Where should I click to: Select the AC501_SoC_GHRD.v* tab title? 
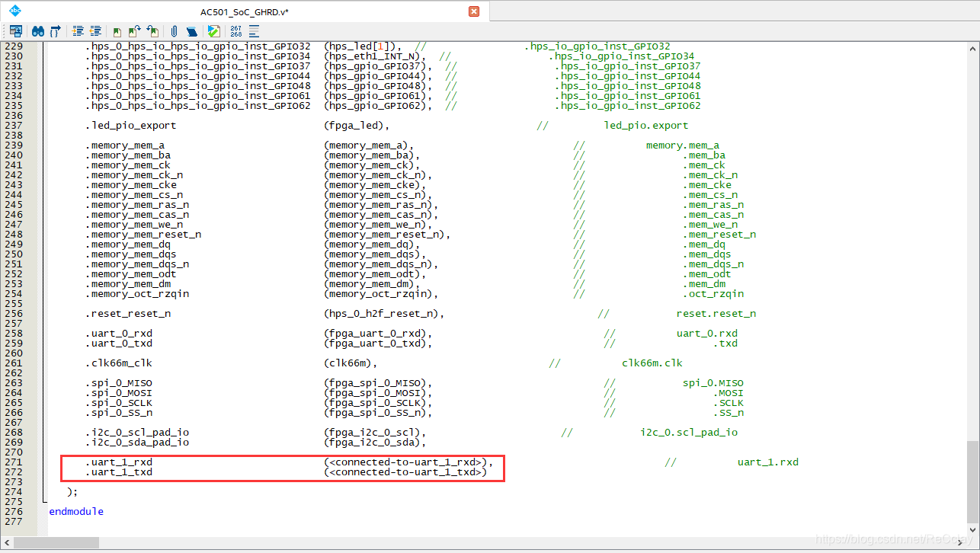point(245,11)
